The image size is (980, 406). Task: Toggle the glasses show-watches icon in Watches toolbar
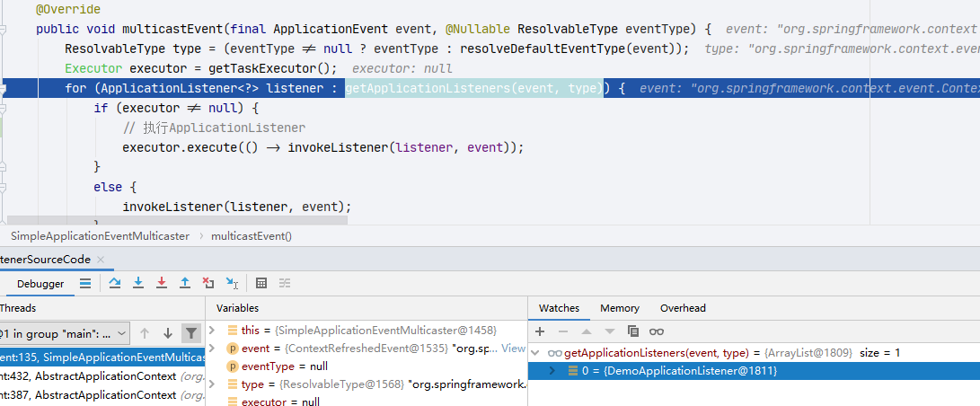click(x=657, y=331)
